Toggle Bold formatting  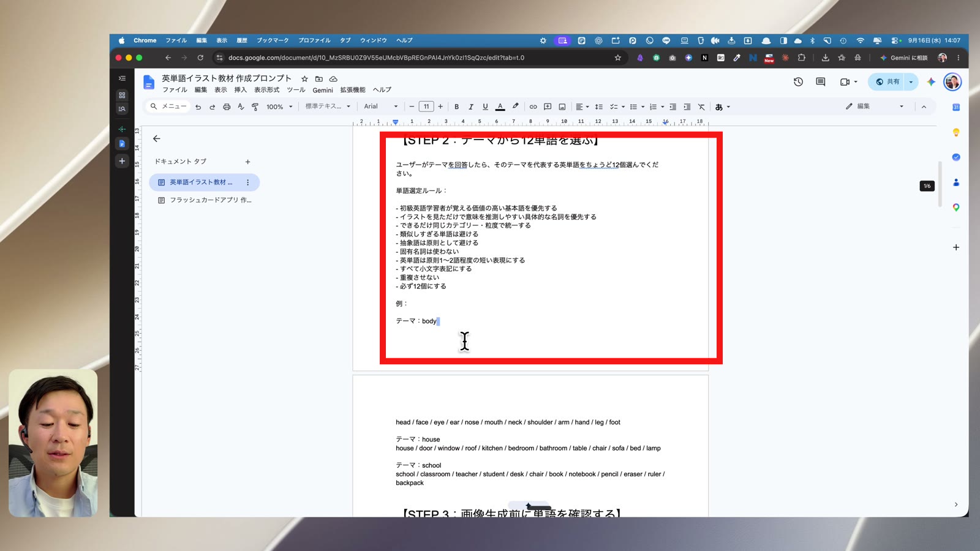click(456, 107)
